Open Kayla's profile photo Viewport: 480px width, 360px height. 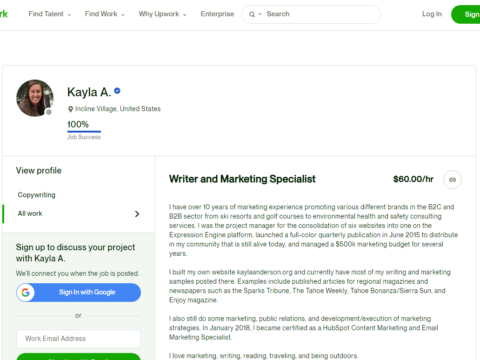tap(35, 98)
